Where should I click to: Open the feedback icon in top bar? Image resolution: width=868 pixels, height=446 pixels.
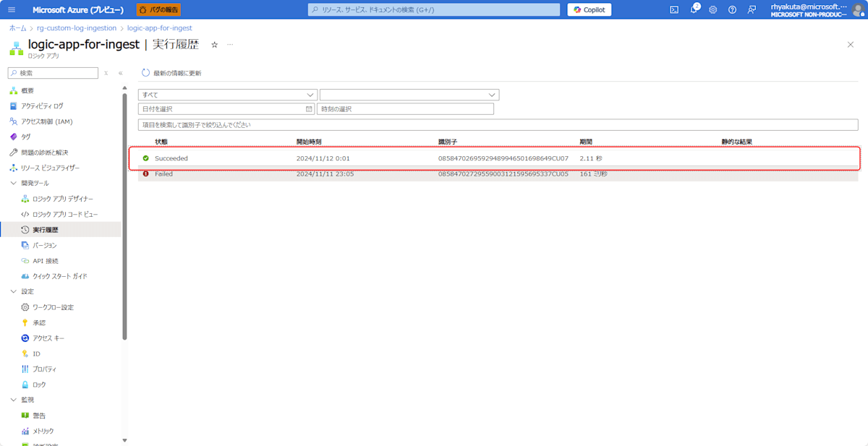(752, 9)
